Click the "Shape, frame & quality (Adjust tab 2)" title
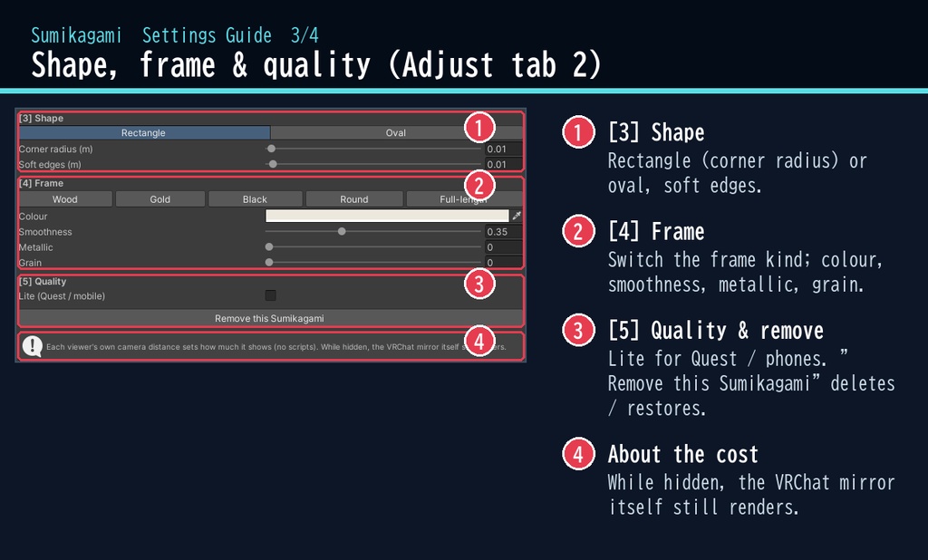The height and width of the screenshot is (560, 928). pos(316,64)
